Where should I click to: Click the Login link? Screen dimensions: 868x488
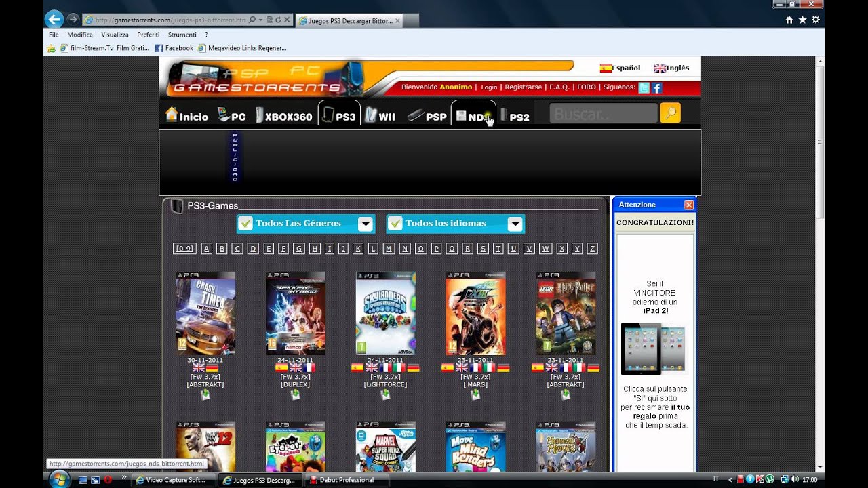489,87
